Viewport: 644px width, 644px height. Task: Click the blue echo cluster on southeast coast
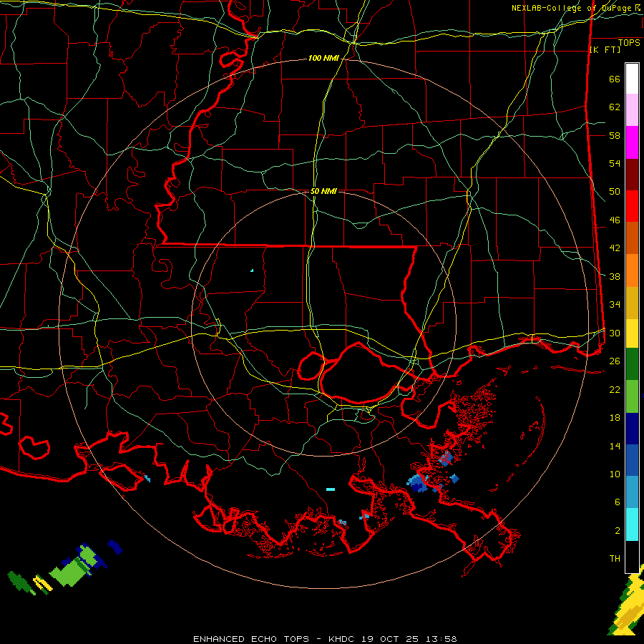(418, 482)
